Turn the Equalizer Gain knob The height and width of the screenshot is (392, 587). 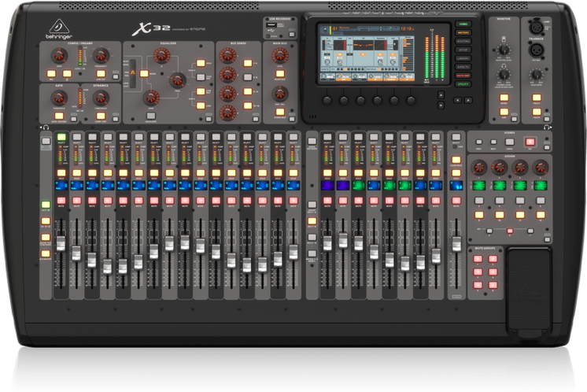point(151,98)
